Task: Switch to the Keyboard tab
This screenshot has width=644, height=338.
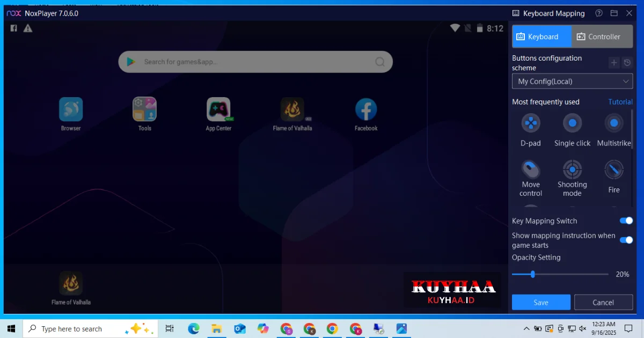Action: click(541, 36)
